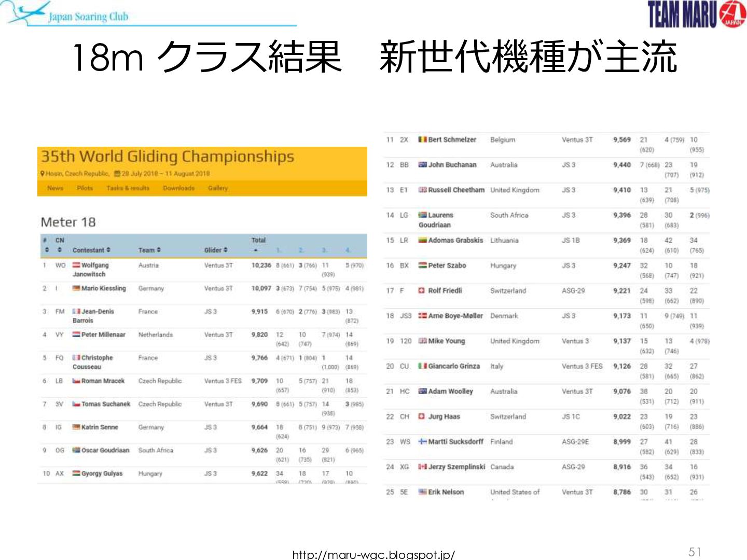The width and height of the screenshot is (747, 560).
Task: Click glider cell JS 1B for Adomas Grabskis
Action: (571, 240)
